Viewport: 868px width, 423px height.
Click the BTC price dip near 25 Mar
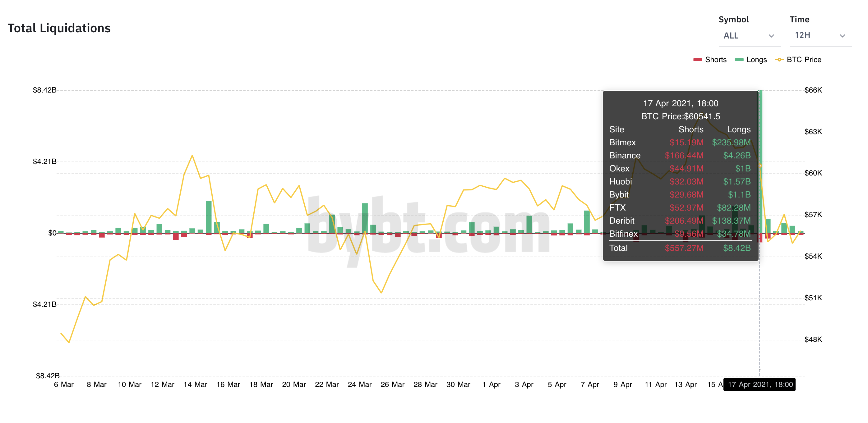point(381,293)
